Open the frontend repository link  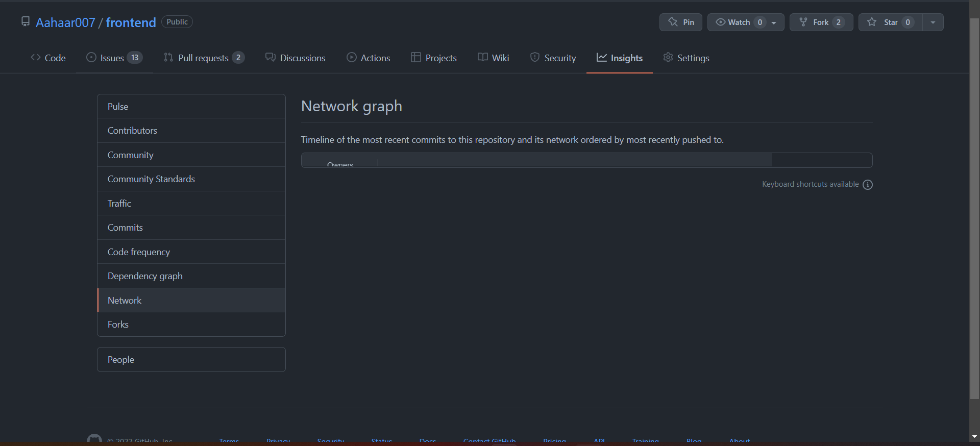131,22
